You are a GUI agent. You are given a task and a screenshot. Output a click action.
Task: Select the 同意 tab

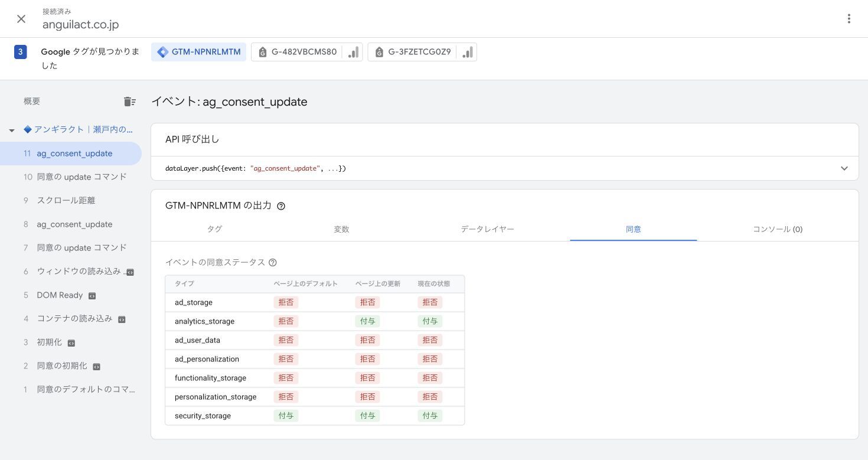click(633, 229)
